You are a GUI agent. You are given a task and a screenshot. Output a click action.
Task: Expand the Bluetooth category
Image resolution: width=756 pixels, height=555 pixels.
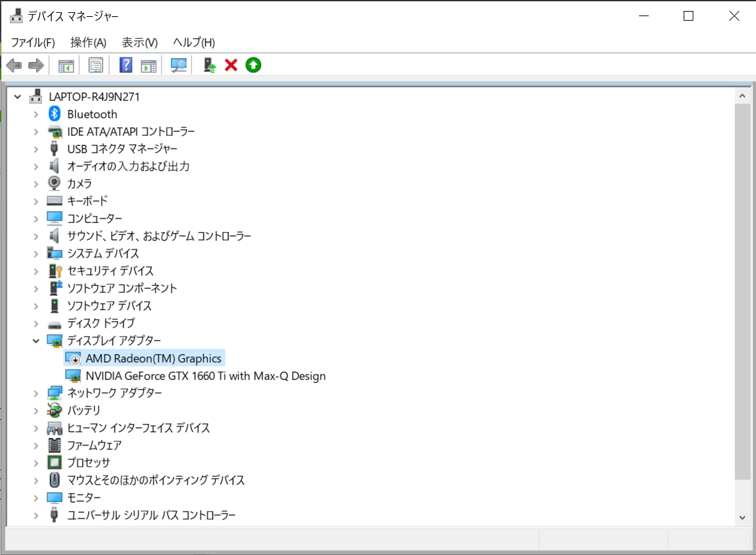36,115
